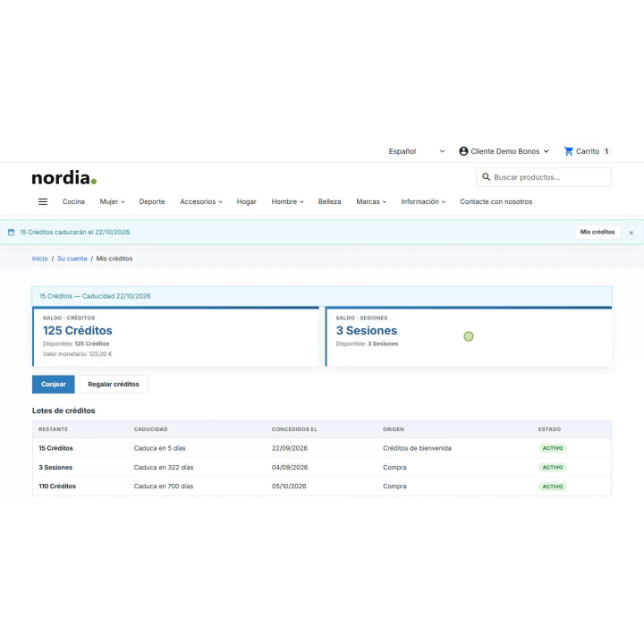Screen dimensions: 644x644
Task: Click the date 05/10/2026
Action: click(289, 487)
